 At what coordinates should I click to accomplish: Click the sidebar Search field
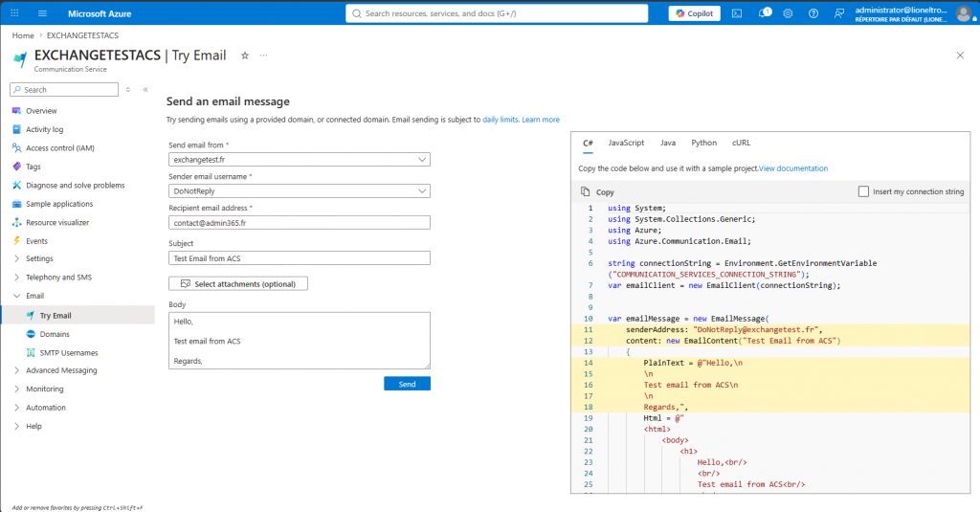(x=64, y=89)
